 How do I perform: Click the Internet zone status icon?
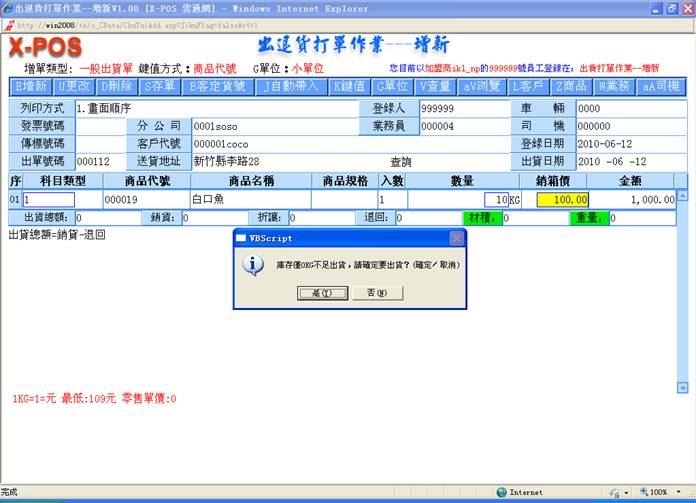pos(502,492)
